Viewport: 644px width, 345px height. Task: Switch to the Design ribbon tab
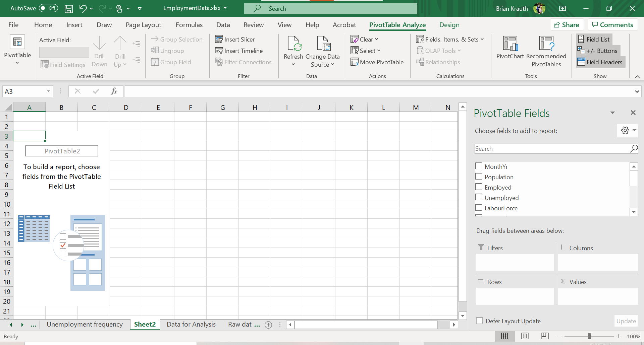tap(449, 24)
